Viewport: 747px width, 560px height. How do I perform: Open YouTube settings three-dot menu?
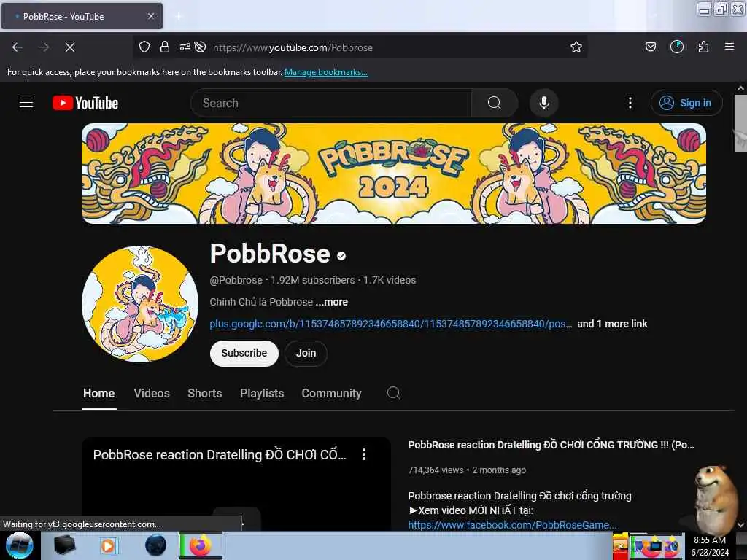(x=630, y=103)
